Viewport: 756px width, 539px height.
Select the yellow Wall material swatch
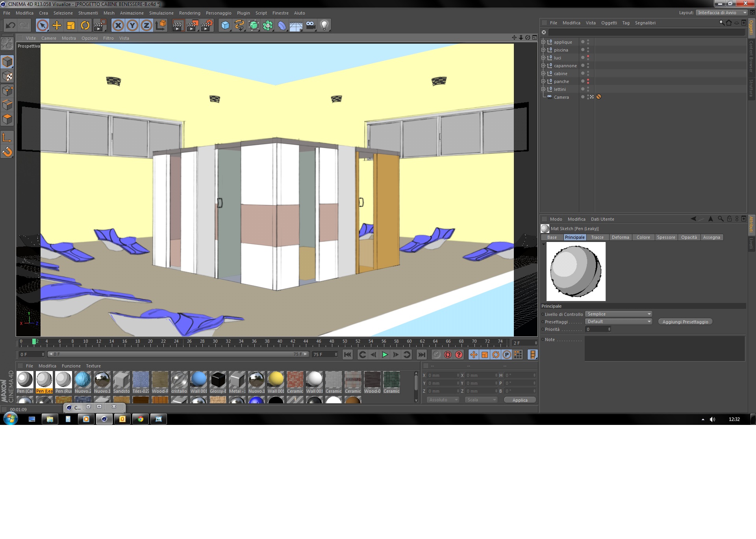(x=276, y=380)
